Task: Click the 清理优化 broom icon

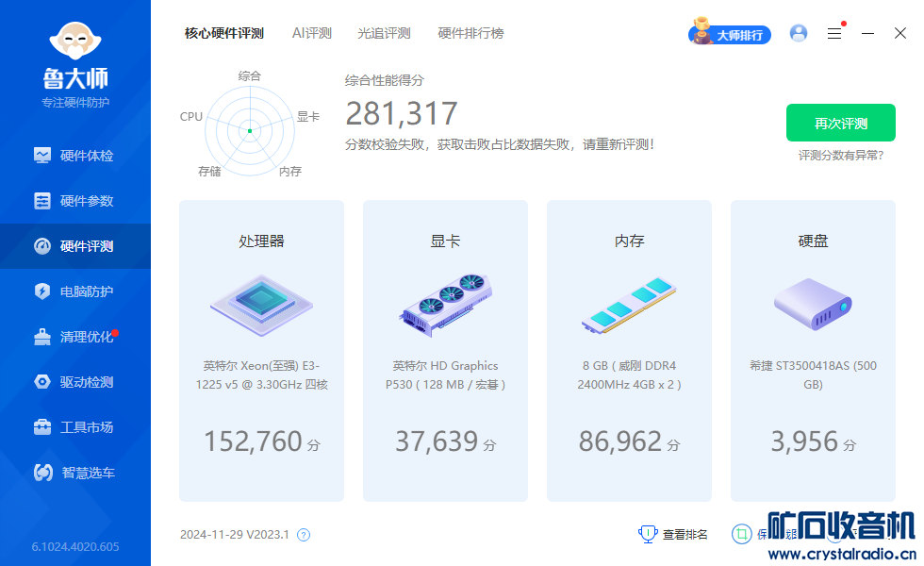Action: (42, 337)
